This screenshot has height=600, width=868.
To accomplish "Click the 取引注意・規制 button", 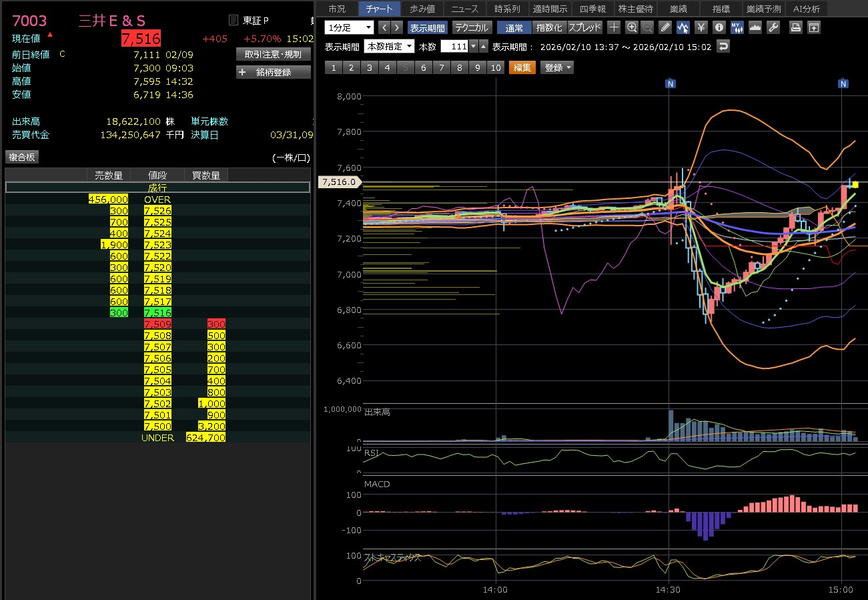I will 274,54.
